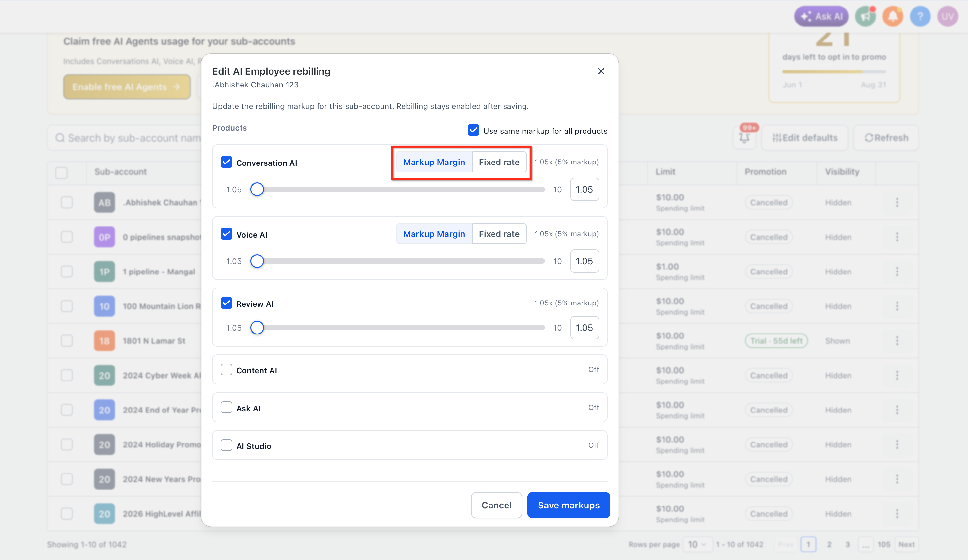Viewport: 968px width, 560px height.
Task: Select the 0 pipelines snapshot row checkbox
Action: coord(67,237)
